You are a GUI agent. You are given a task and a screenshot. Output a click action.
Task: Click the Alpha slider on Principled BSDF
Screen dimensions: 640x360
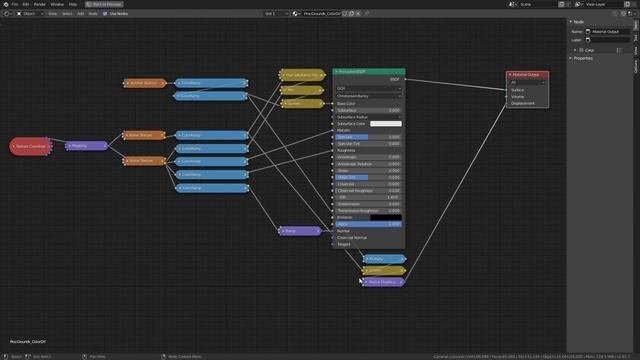point(369,224)
